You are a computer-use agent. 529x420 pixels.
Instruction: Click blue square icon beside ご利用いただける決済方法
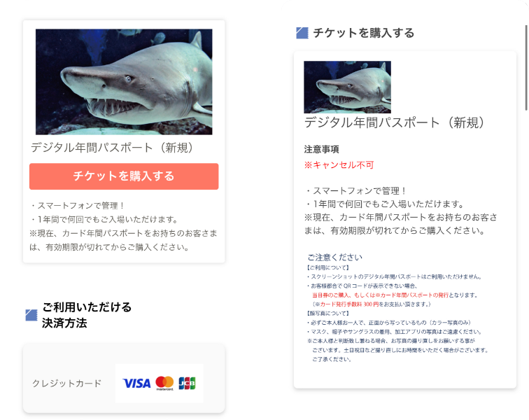coord(31,315)
